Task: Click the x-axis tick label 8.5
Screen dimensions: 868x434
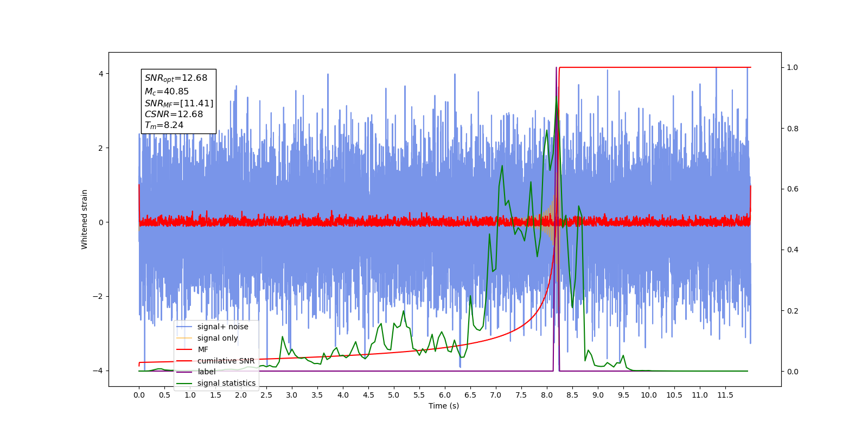Action: click(x=572, y=395)
